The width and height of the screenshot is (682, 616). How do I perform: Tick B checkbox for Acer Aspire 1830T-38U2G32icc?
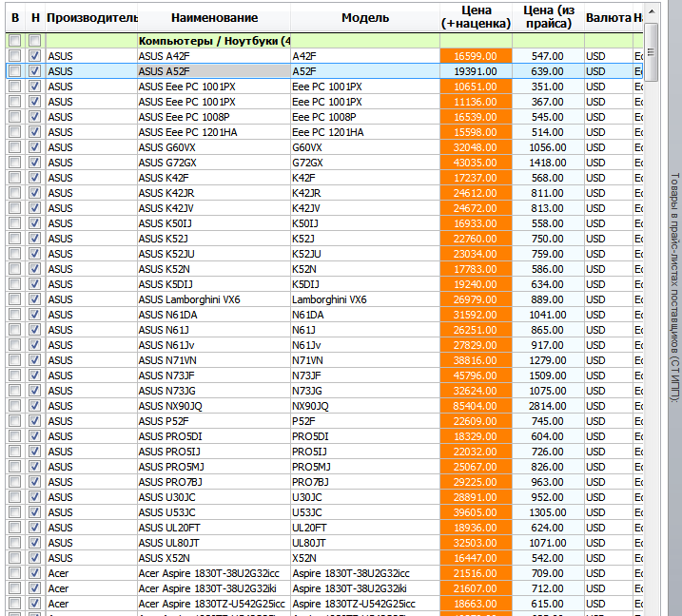pos(15,573)
